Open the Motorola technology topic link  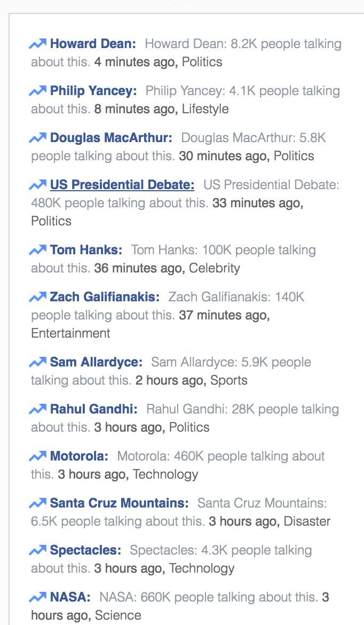click(x=79, y=456)
